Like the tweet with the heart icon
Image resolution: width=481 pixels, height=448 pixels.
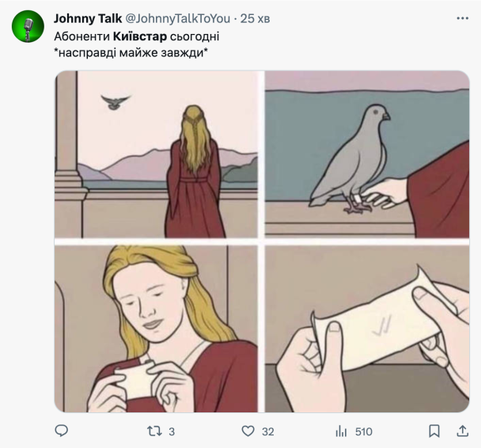point(248,431)
